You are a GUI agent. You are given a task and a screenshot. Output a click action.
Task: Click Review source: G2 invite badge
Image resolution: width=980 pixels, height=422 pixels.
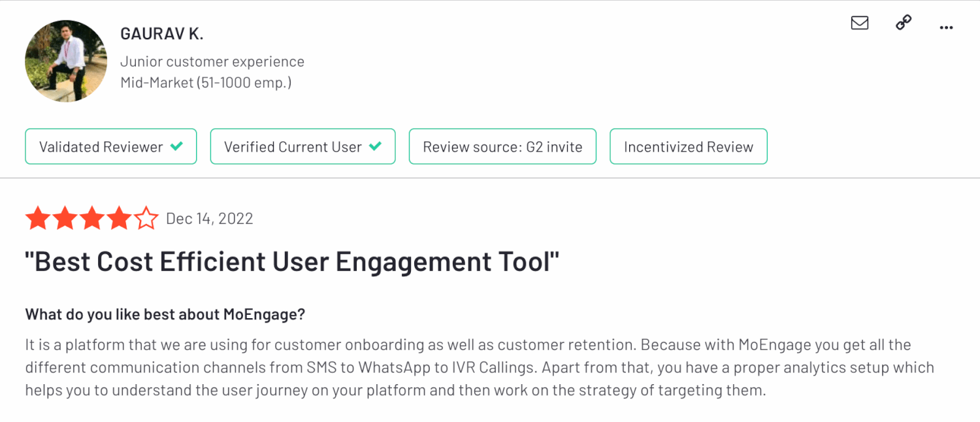tap(502, 146)
